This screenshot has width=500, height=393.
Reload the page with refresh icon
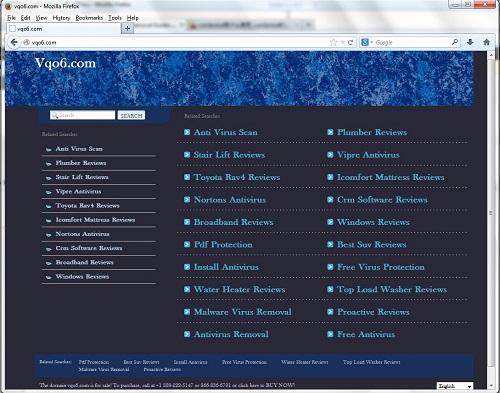[x=350, y=42]
